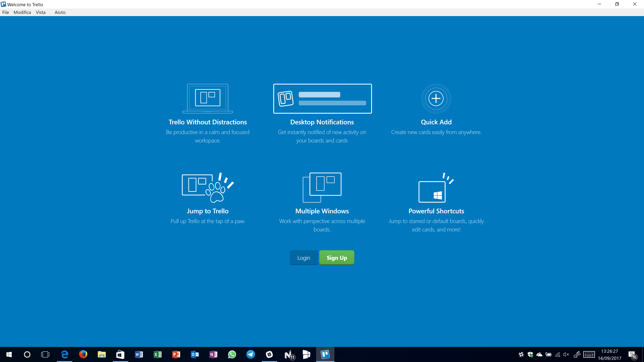Open Excel from the taskbar

157,354
